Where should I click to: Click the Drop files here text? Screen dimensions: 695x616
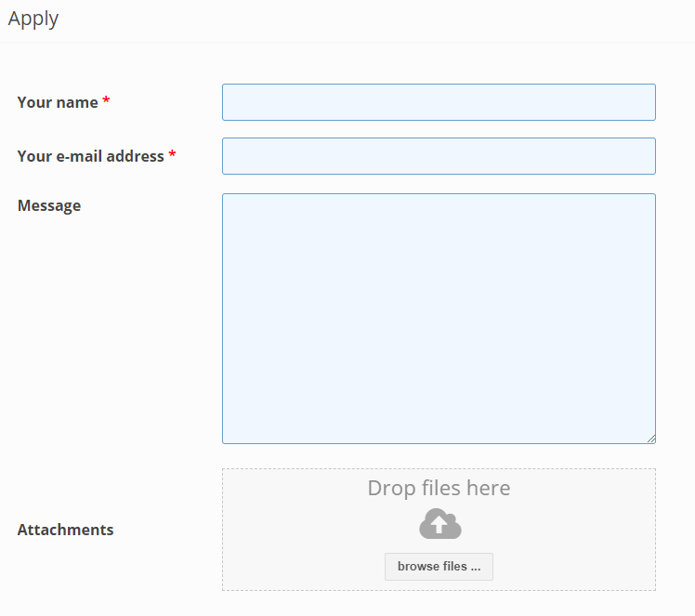(439, 488)
